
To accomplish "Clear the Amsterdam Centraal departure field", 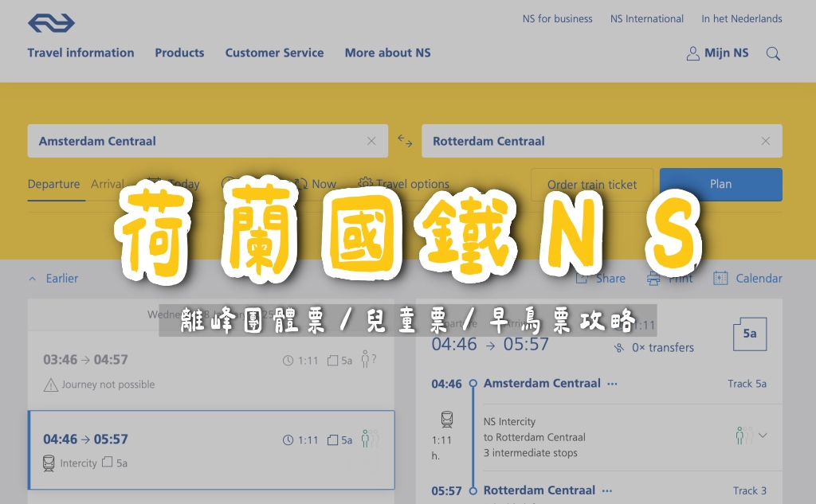I will (371, 141).
